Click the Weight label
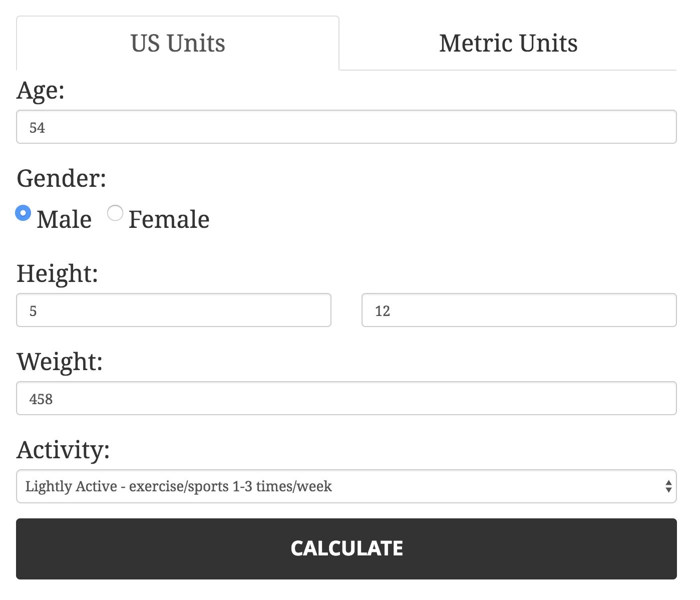The width and height of the screenshot is (700, 600). (60, 362)
